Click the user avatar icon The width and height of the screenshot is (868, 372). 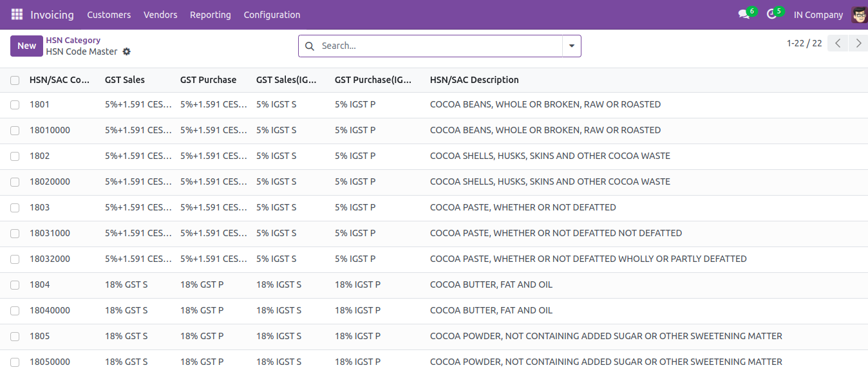click(x=860, y=14)
